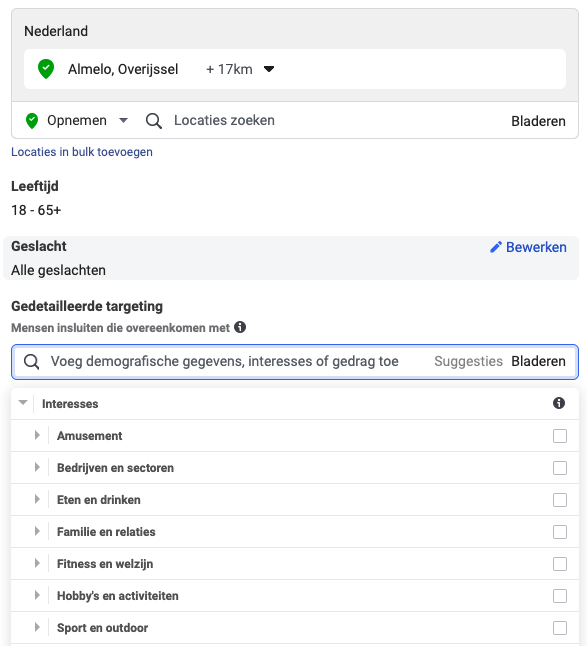The image size is (587, 646).
Task: Click the green location pin beside Almelo
Action: click(x=46, y=69)
